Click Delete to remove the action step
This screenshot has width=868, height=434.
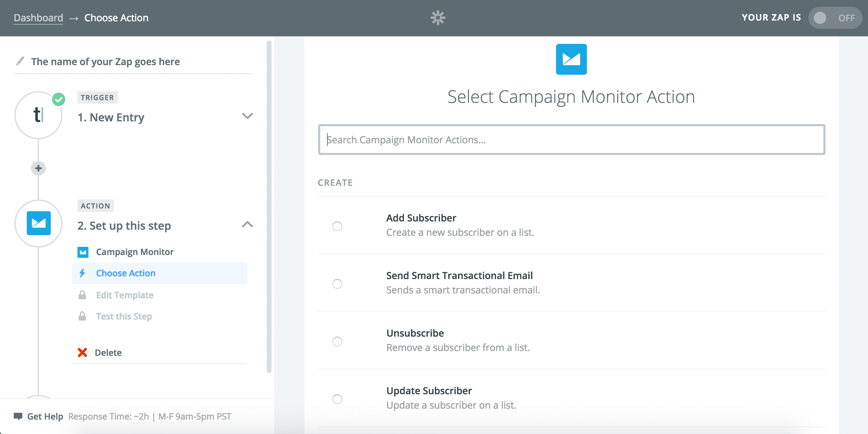pyautogui.click(x=108, y=353)
